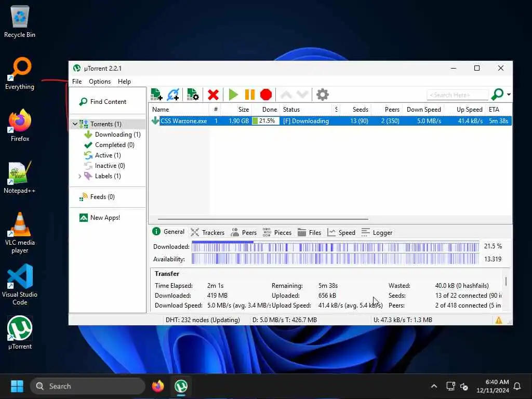Sort by the Down Speed column header
The height and width of the screenshot is (399, 532).
(423, 110)
